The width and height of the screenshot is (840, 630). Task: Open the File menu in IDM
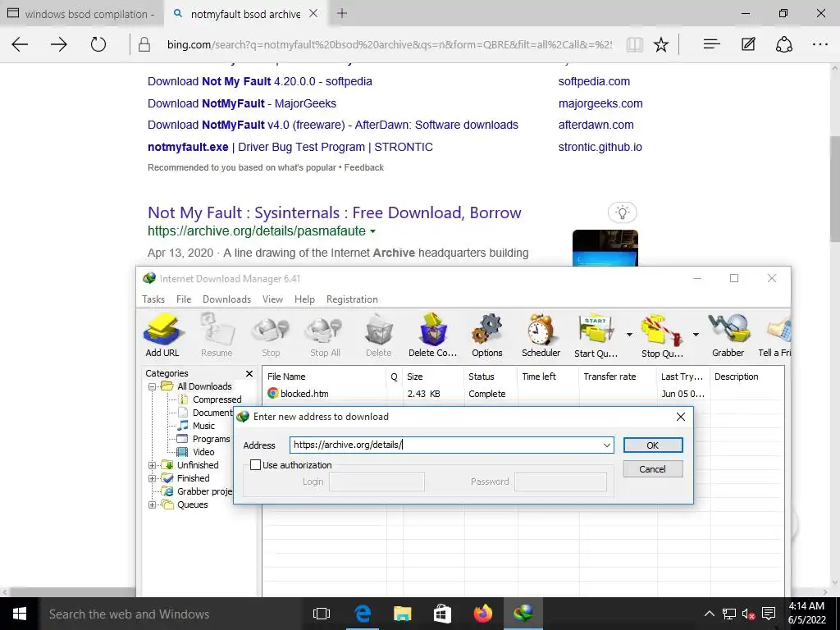tap(184, 299)
